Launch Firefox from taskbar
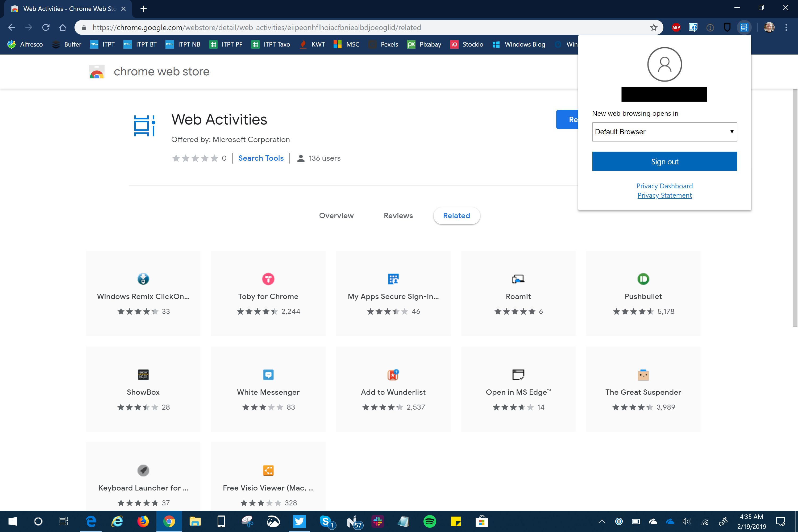798x532 pixels. click(143, 521)
